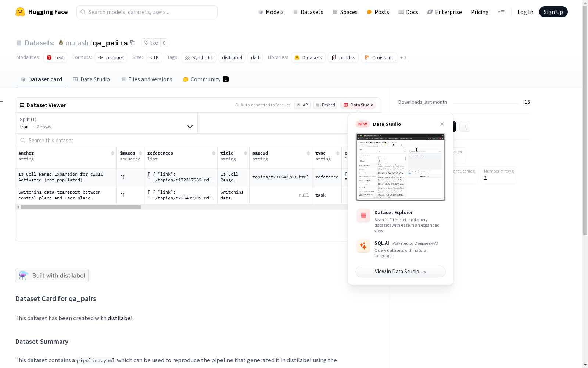Viewport: 588px width, 368px height.
Task: Click the Log In link
Action: tap(525, 12)
